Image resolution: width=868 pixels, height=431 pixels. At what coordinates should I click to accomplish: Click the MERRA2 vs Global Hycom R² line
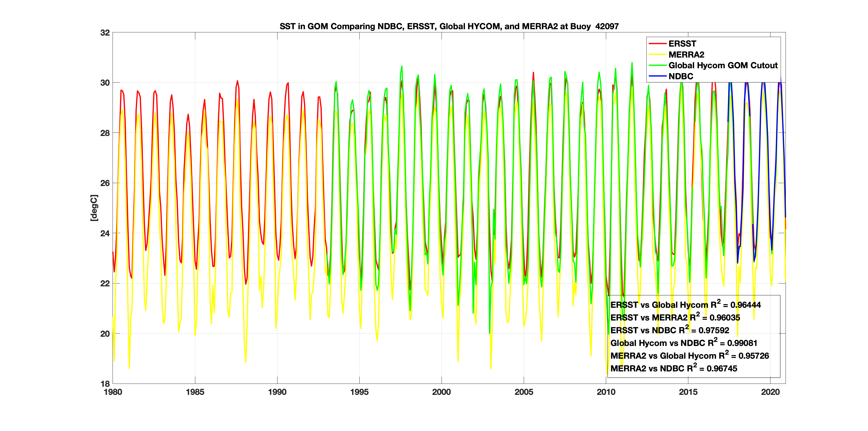pyautogui.click(x=689, y=356)
